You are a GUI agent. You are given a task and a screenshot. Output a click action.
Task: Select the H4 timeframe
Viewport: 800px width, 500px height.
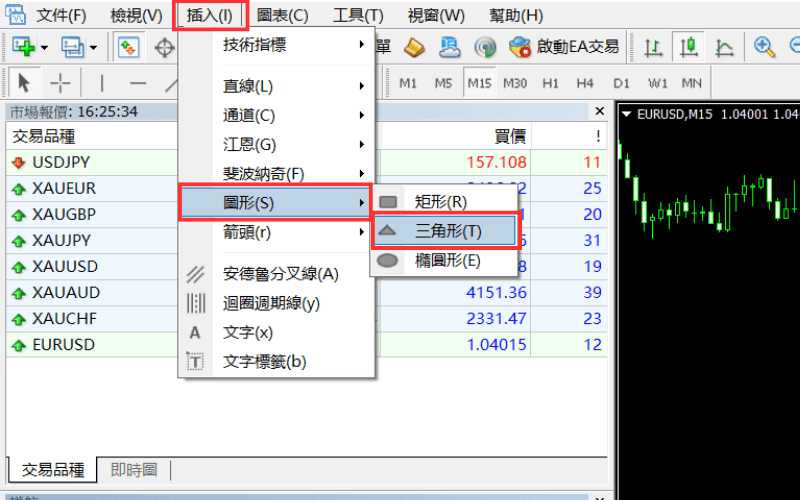click(585, 83)
